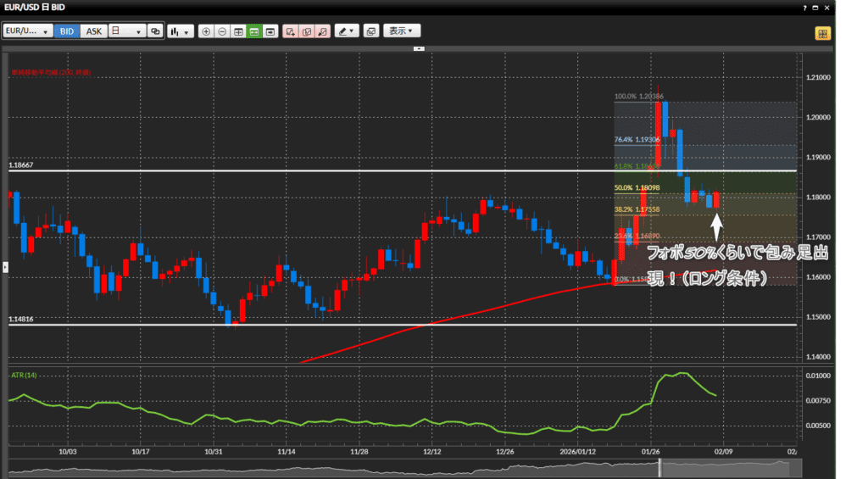This screenshot has height=479, width=868.
Task: Open the candlestick chart type dropdown
Action: pos(180,31)
